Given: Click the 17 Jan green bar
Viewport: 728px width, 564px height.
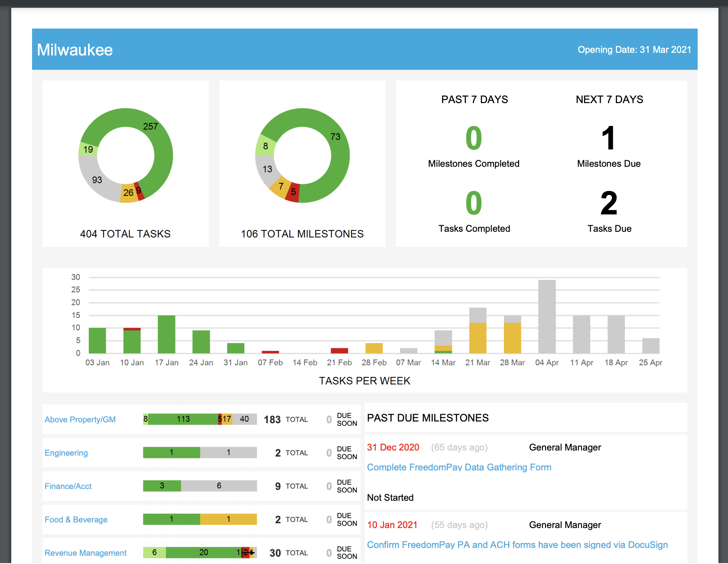Looking at the screenshot, I should (166, 334).
